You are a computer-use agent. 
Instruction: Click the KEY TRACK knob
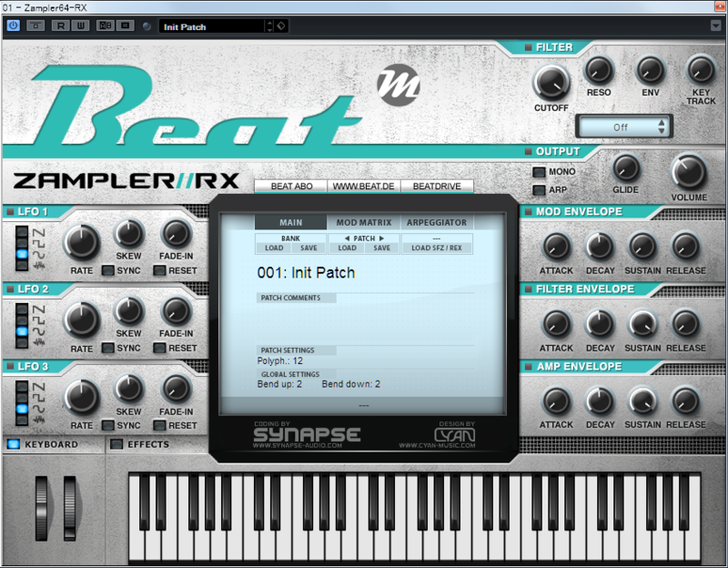click(x=701, y=71)
